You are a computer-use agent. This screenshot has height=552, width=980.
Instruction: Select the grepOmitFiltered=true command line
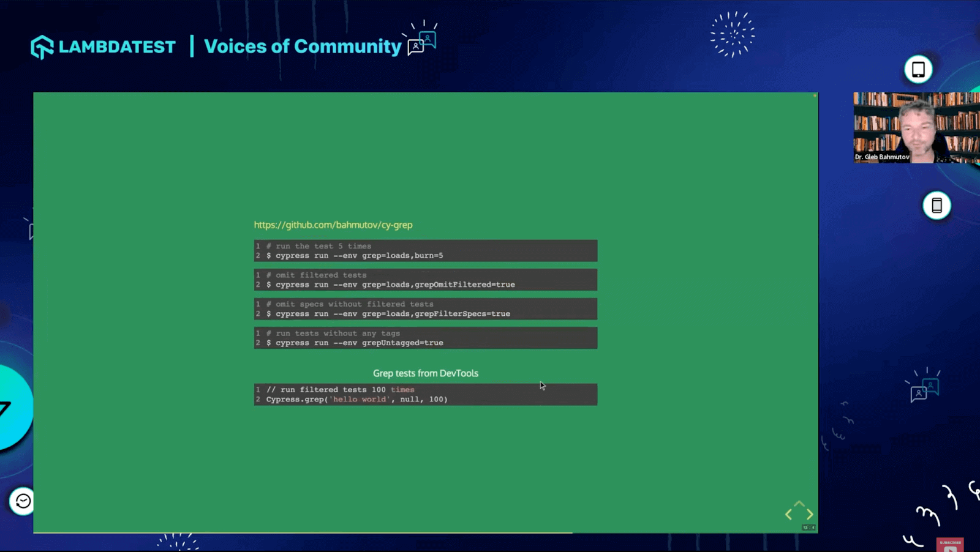click(391, 285)
